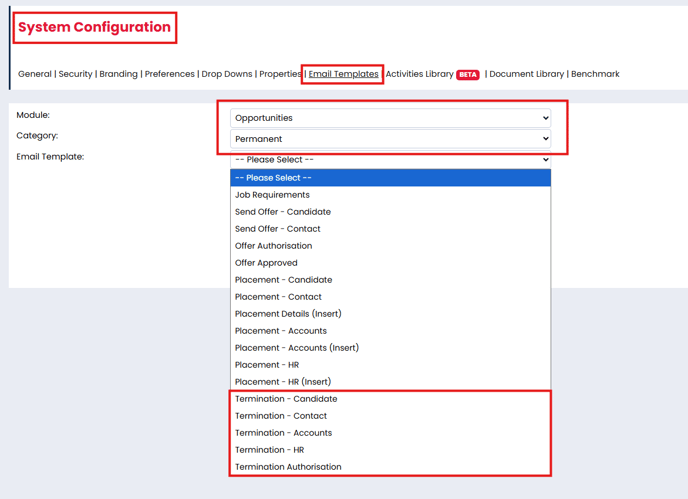Select Placement - Accounts (Insert) option
The image size is (688, 499).
(x=297, y=348)
